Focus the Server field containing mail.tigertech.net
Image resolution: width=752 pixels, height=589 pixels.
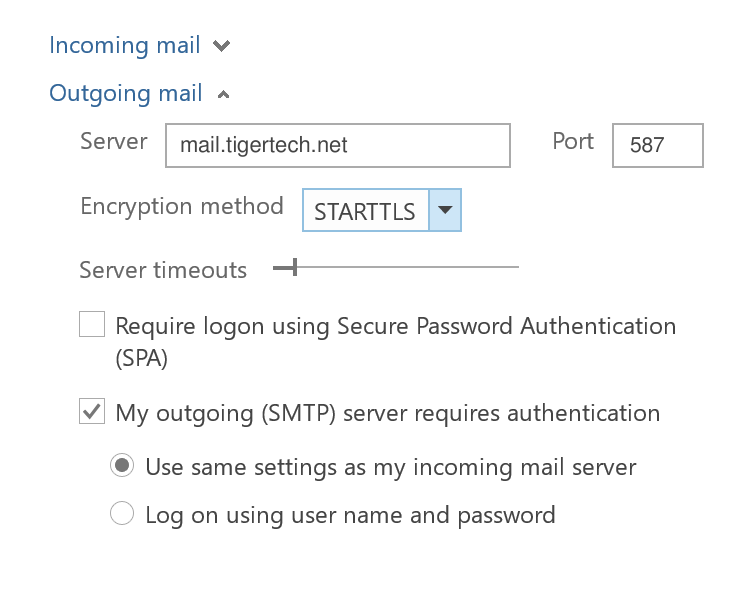coord(338,146)
